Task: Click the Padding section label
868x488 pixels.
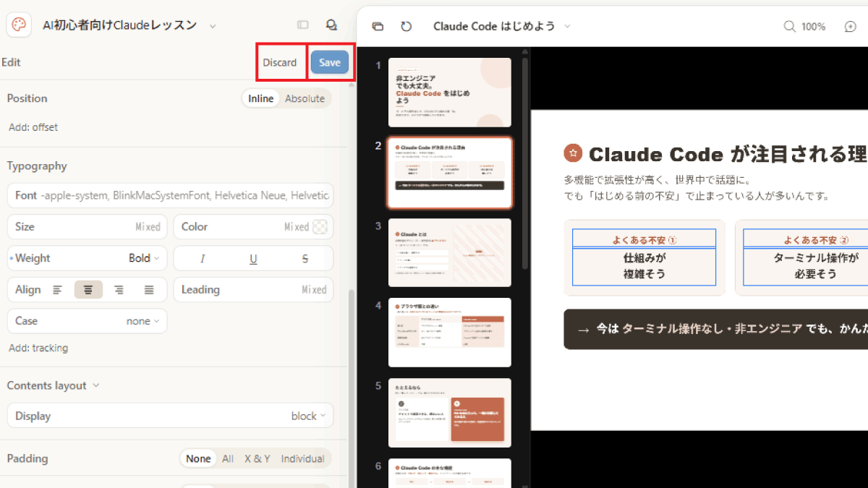Action: pos(27,458)
